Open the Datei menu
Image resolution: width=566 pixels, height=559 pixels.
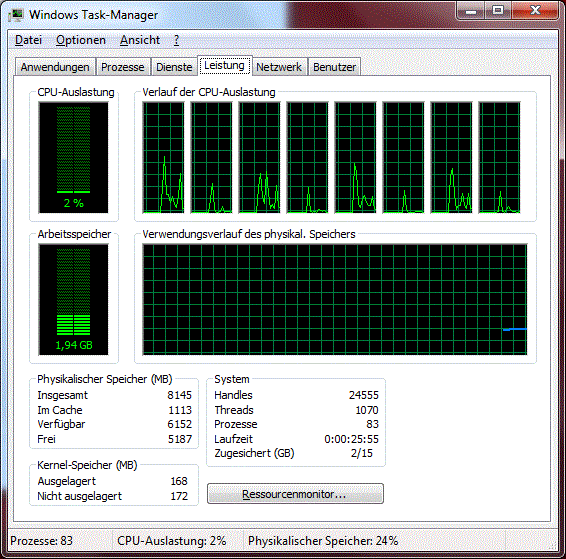(29, 40)
